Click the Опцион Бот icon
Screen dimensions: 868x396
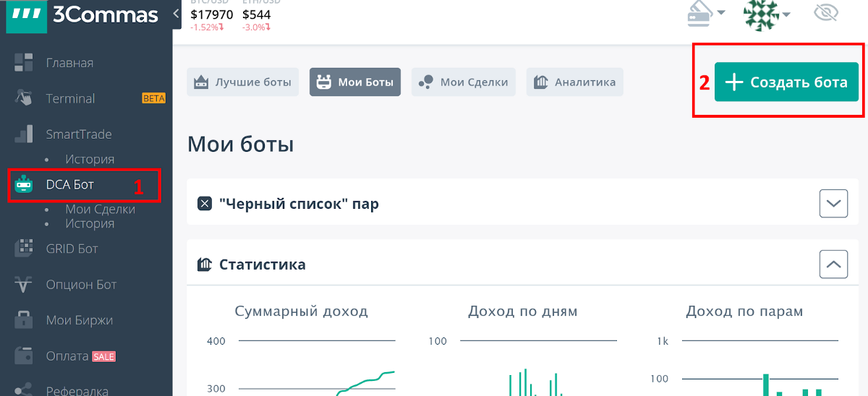point(24,285)
